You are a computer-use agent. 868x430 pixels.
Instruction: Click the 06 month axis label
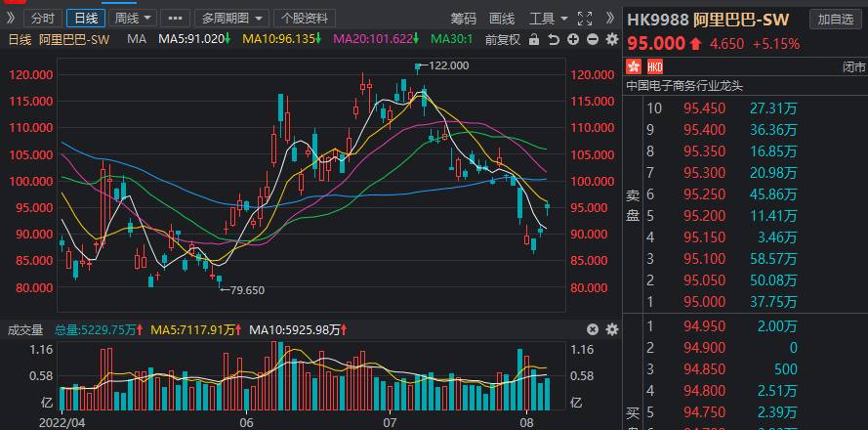[x=247, y=422]
